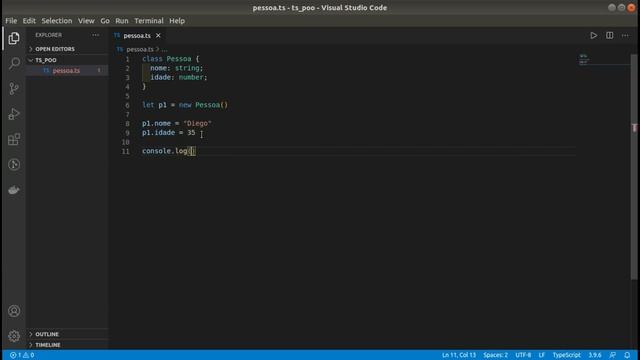Change indentation via Spaces: 2
The image size is (640, 360).
[x=496, y=355]
